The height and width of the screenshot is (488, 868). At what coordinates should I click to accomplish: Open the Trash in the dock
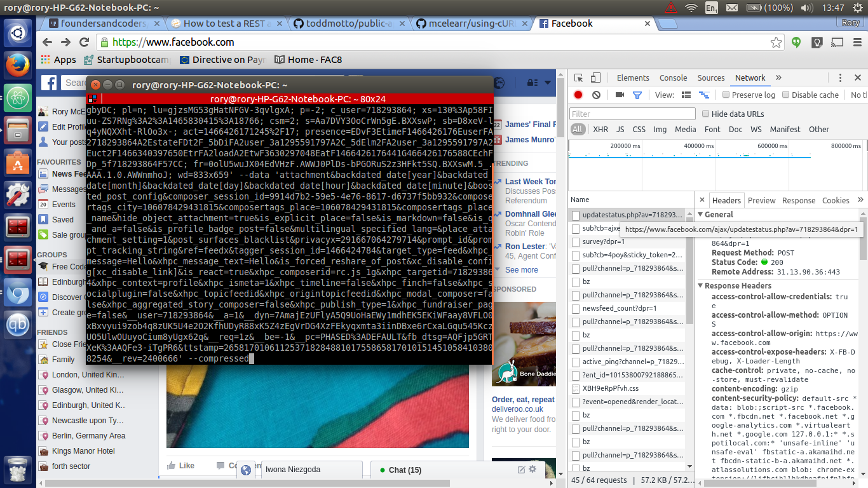click(17, 470)
